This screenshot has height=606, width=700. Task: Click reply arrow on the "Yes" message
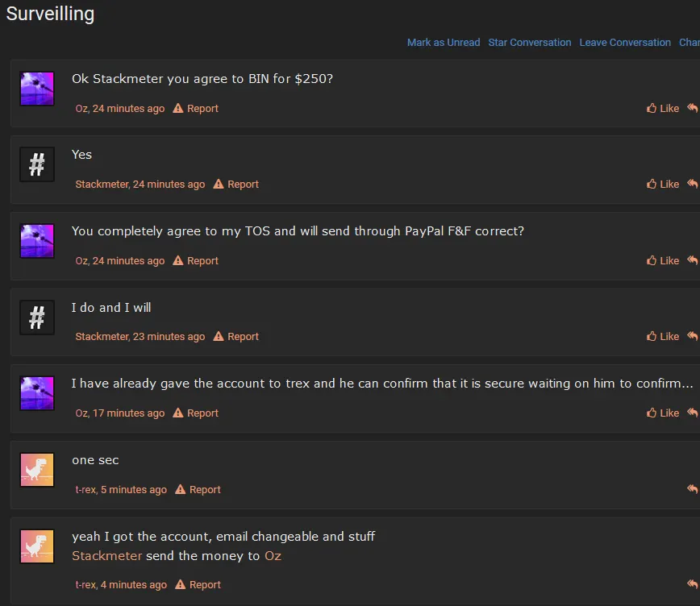pyautogui.click(x=692, y=185)
